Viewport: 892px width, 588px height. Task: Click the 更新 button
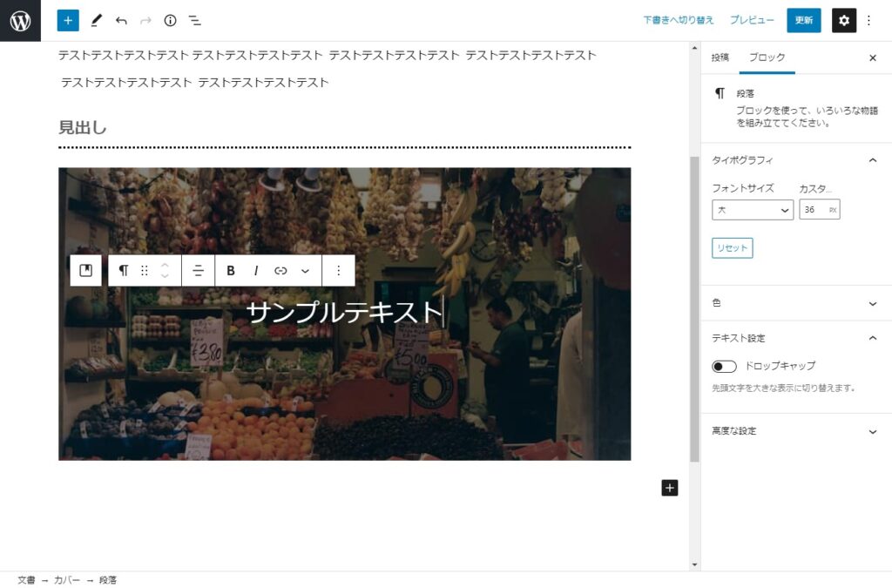[x=803, y=20]
